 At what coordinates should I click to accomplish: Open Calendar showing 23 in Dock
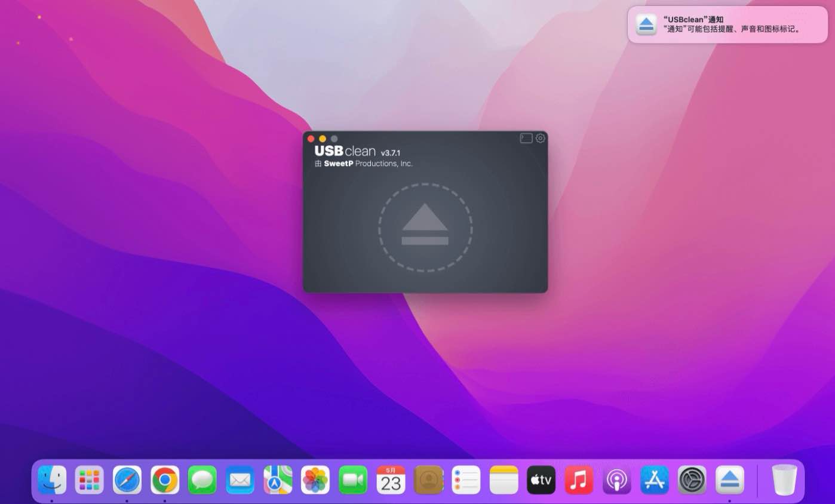391,480
